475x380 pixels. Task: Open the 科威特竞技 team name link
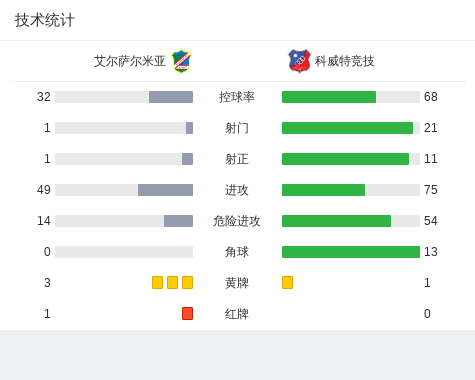click(x=345, y=61)
